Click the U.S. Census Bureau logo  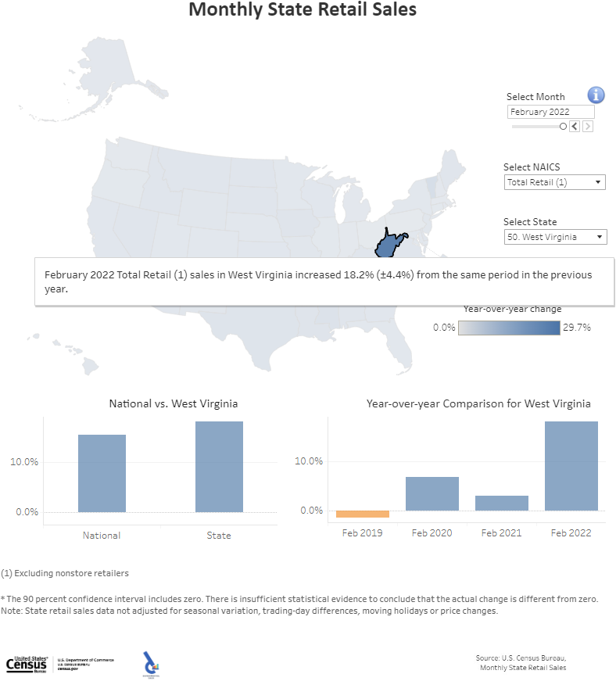26,664
